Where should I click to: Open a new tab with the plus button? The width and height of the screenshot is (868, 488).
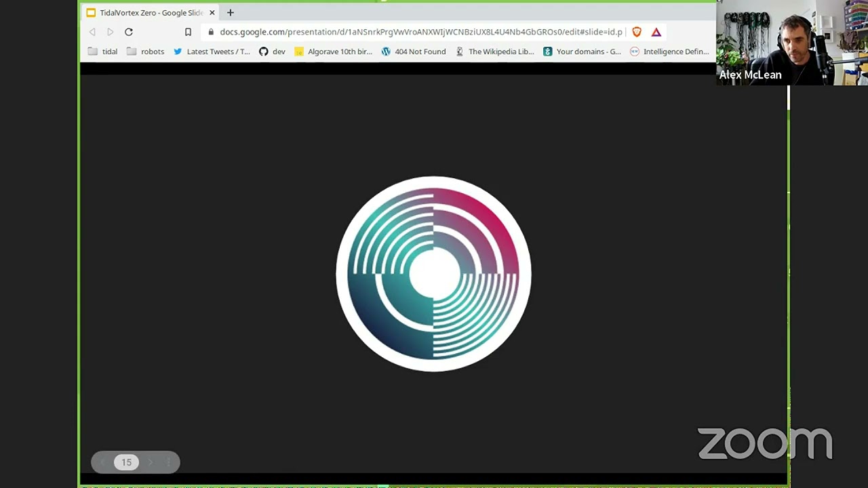click(230, 12)
